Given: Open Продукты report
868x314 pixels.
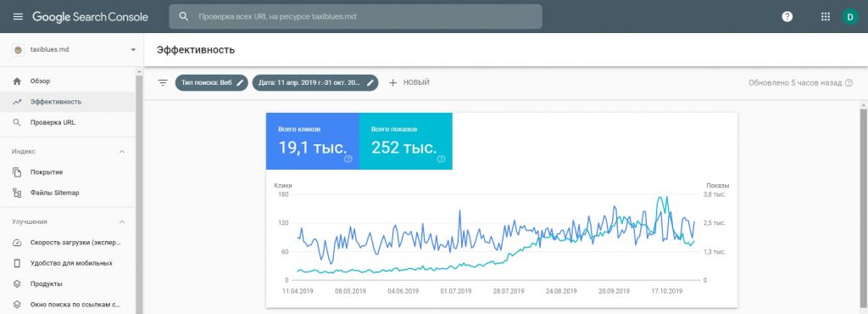Looking at the screenshot, I should [x=68, y=283].
